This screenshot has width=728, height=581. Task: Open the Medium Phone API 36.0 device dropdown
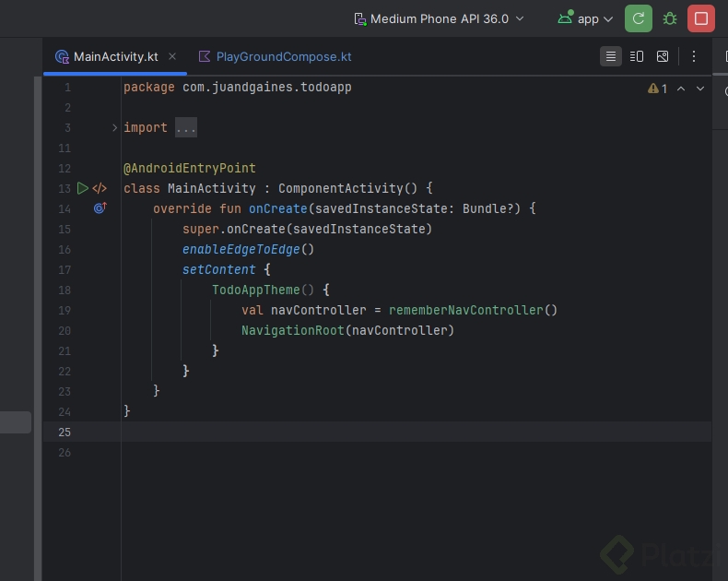click(x=439, y=18)
